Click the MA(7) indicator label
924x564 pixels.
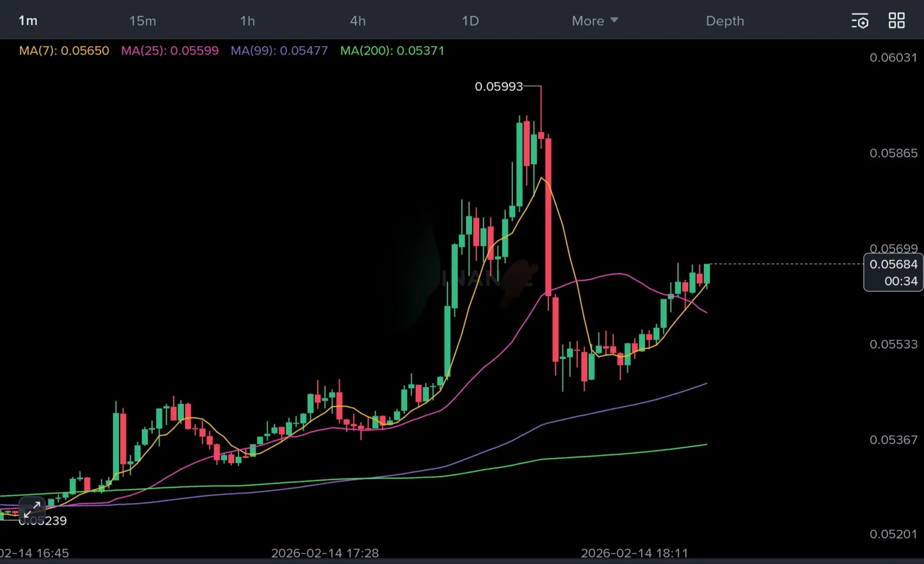64,51
